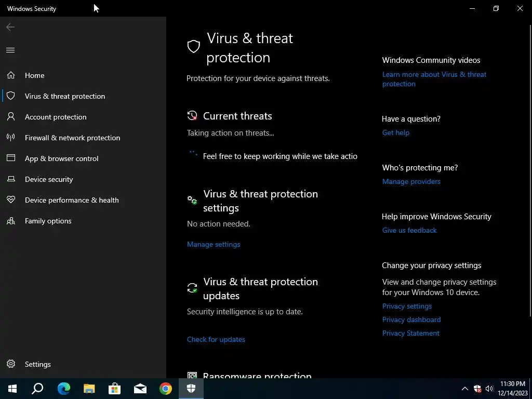Click the large shield icon in page header

[194, 46]
